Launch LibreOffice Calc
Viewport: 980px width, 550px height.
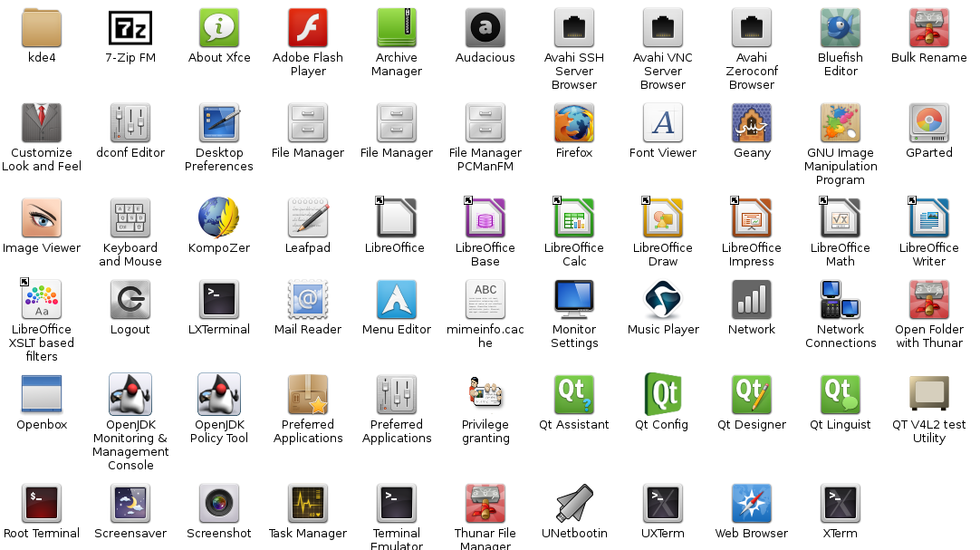[573, 218]
